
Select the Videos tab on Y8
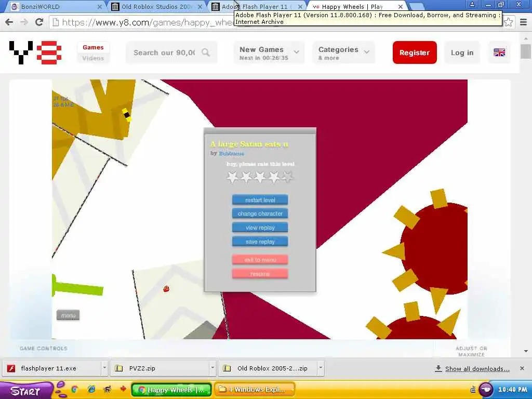(x=93, y=58)
